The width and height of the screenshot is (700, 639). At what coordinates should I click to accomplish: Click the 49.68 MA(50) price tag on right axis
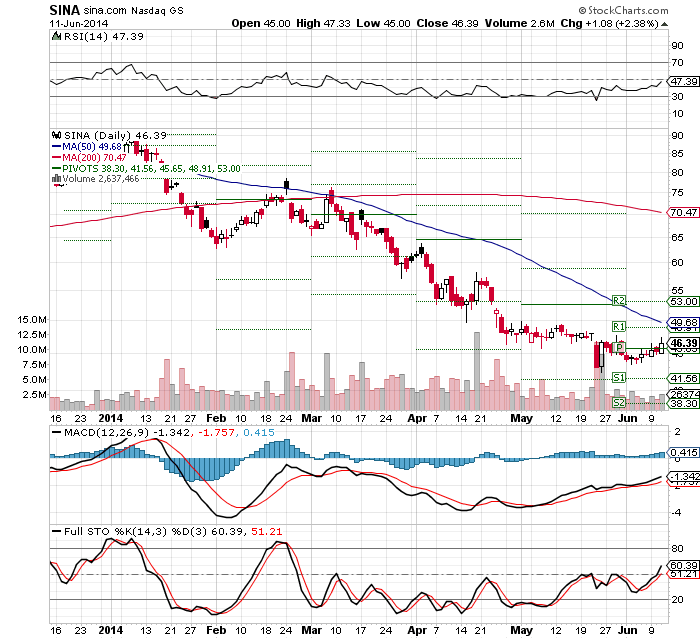tap(683, 322)
